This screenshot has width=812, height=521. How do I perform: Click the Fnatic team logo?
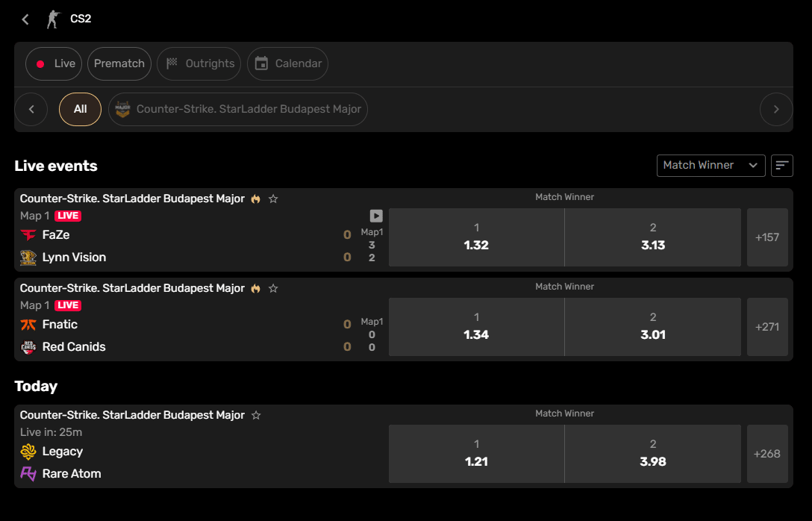[27, 324]
